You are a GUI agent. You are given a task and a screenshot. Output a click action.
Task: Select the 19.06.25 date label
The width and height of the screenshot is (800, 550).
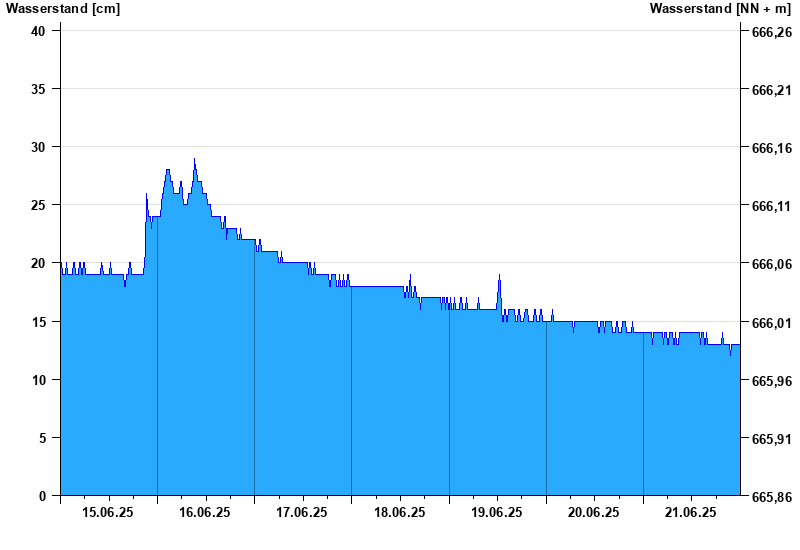click(497, 513)
